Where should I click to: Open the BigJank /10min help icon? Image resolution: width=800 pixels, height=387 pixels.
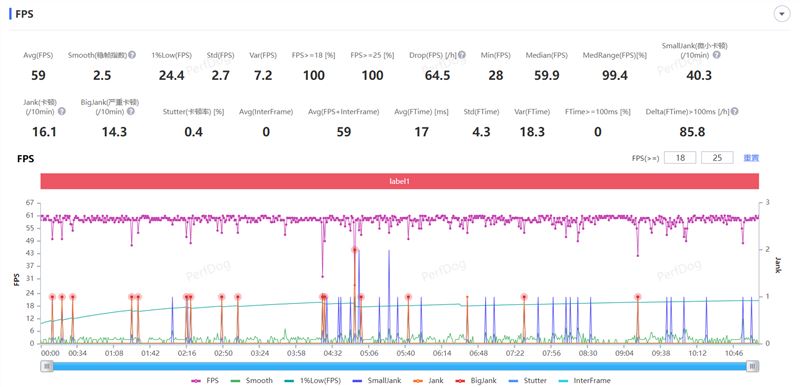pos(131,111)
